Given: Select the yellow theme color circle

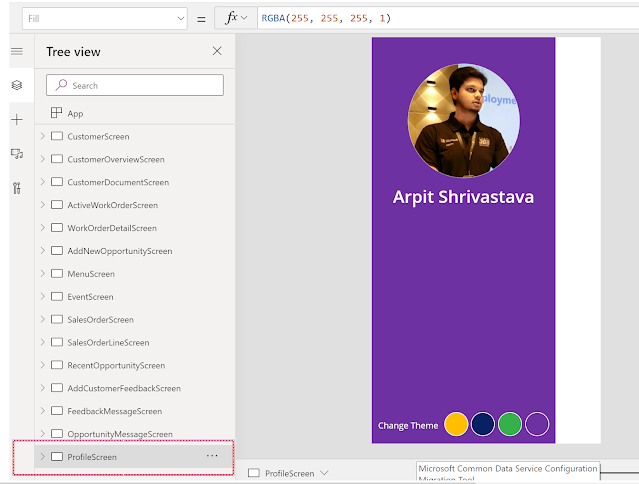Looking at the screenshot, I should tap(456, 424).
